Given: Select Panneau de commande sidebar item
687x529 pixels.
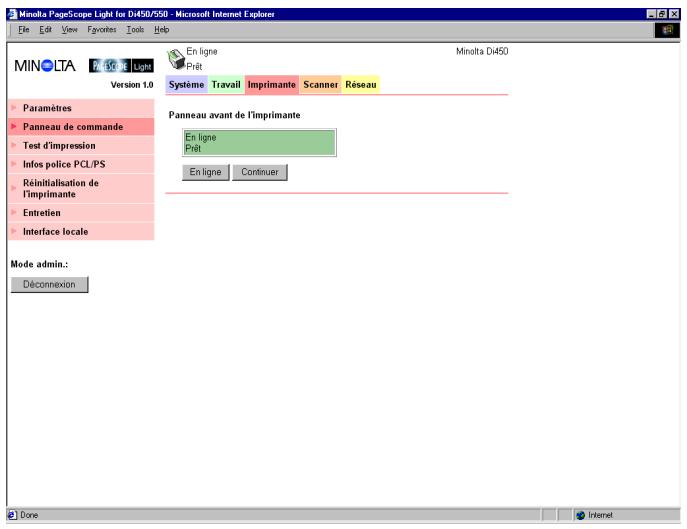Looking at the screenshot, I should click(81, 127).
